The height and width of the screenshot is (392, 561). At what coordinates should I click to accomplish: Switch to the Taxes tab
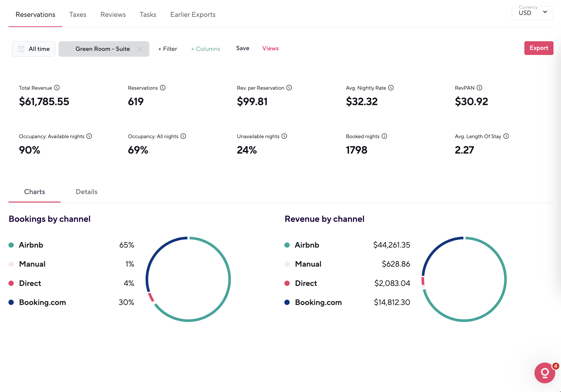pyautogui.click(x=77, y=14)
